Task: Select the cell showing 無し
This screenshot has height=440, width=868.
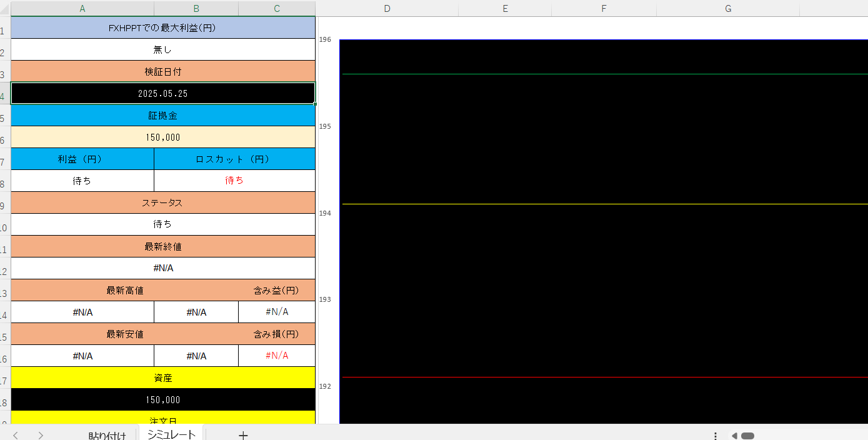Action: (x=162, y=49)
